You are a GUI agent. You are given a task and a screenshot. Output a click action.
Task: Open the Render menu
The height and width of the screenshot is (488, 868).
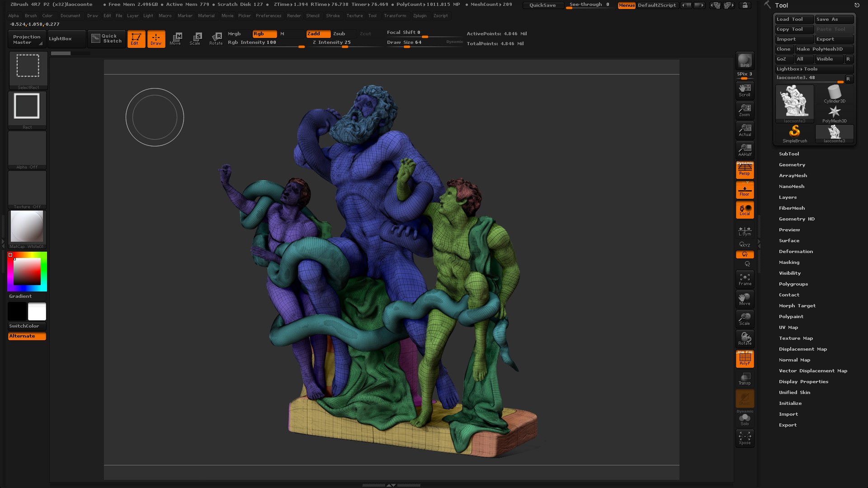(294, 16)
